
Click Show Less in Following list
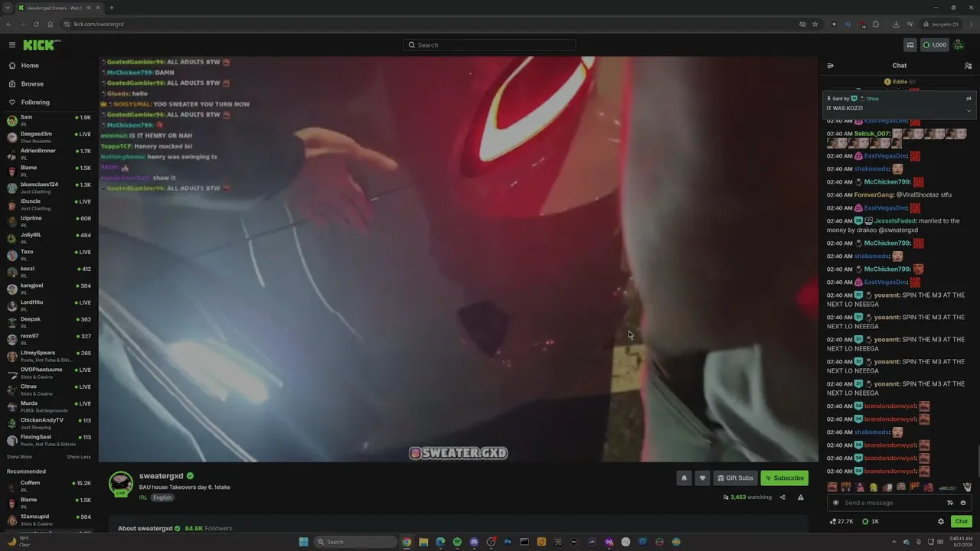(x=79, y=457)
